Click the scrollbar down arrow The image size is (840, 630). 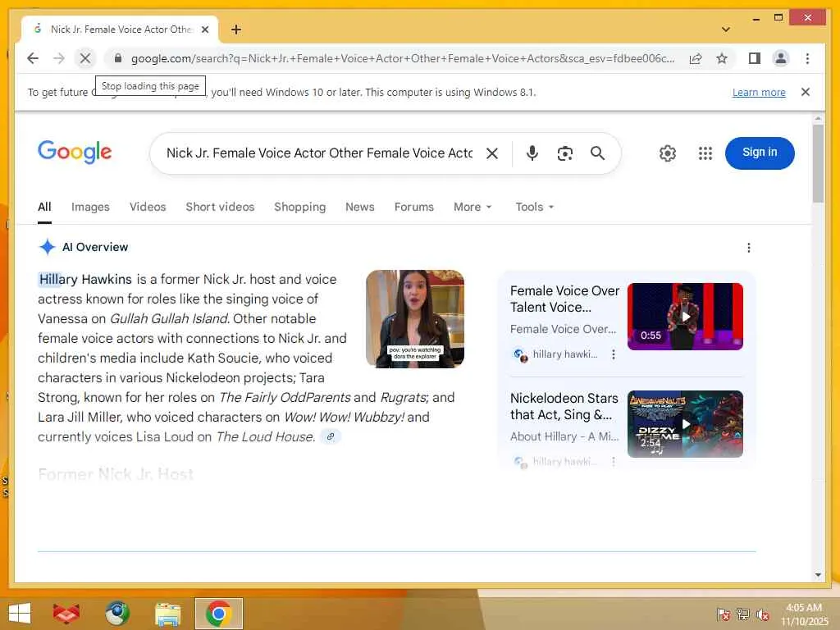pos(818,575)
